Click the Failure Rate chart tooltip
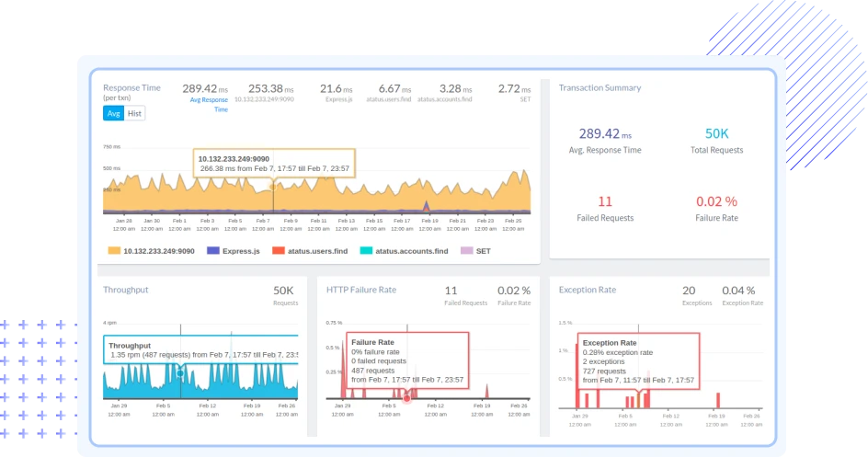Viewport: 868px width, 457px height. 407,360
